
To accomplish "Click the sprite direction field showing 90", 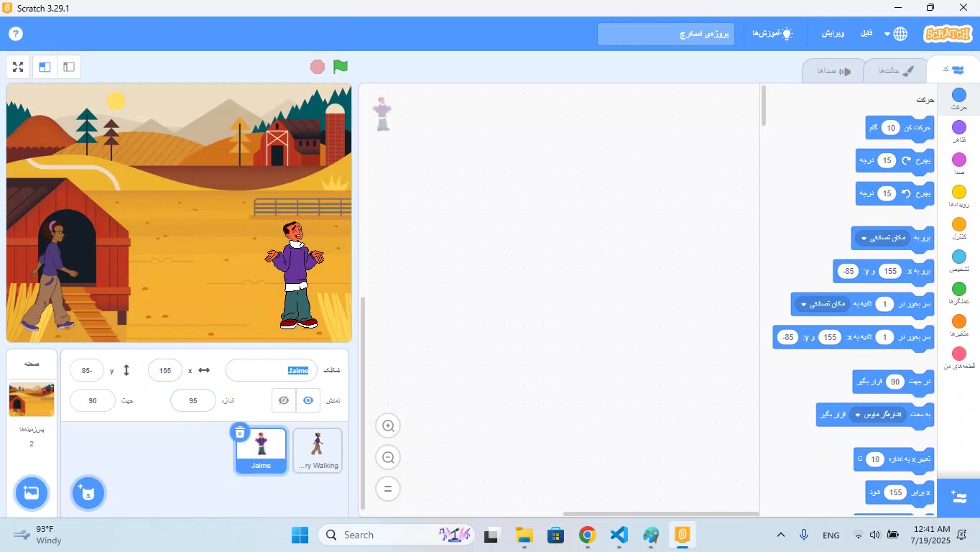I will (93, 401).
